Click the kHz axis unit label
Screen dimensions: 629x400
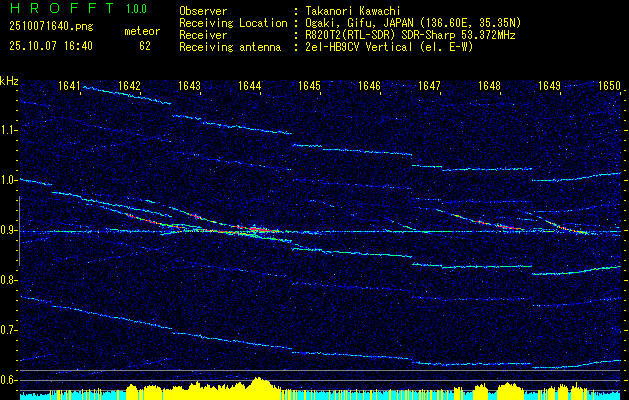(x=9, y=81)
